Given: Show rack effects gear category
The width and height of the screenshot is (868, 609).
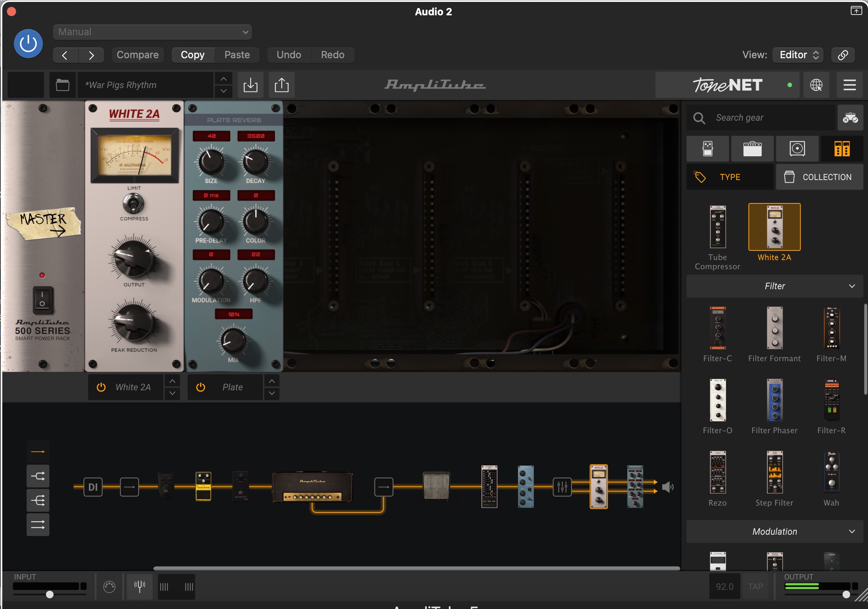Looking at the screenshot, I should tap(842, 149).
